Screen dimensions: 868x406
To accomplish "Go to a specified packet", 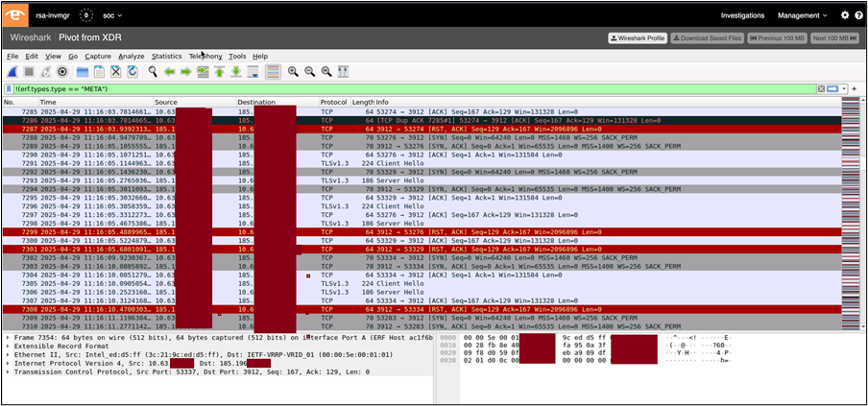I will (203, 71).
